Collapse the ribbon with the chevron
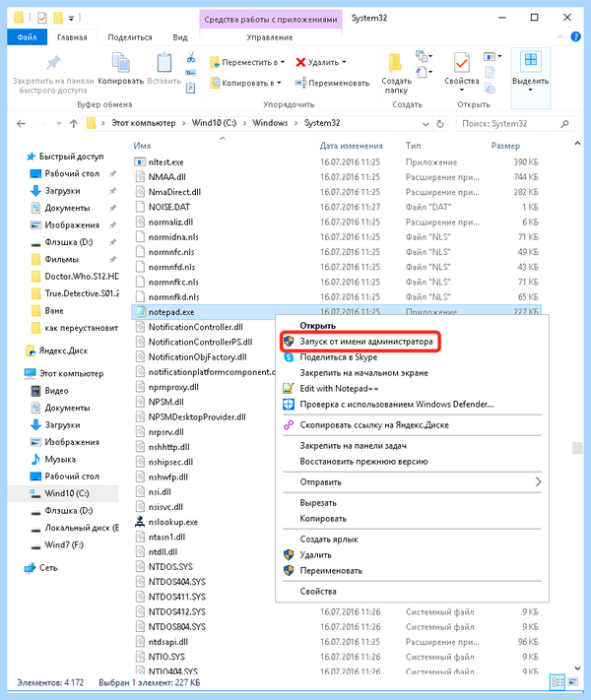The width and height of the screenshot is (591, 700). (559, 37)
